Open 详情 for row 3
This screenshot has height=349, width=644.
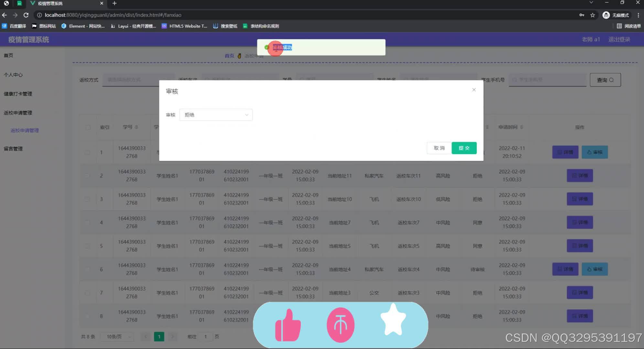pyautogui.click(x=580, y=199)
